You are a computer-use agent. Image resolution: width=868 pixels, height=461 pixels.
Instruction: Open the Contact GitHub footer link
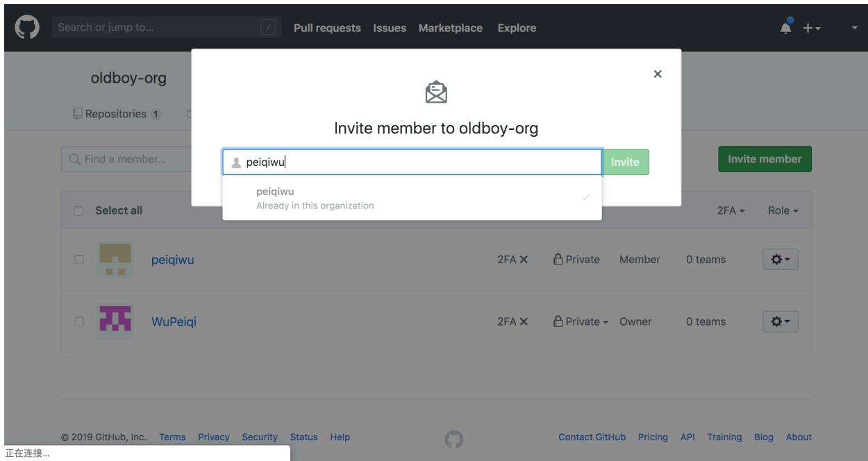point(592,437)
